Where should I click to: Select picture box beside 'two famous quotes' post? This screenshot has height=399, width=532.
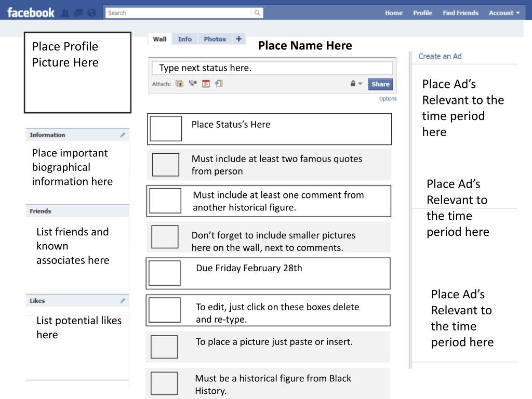[166, 165]
